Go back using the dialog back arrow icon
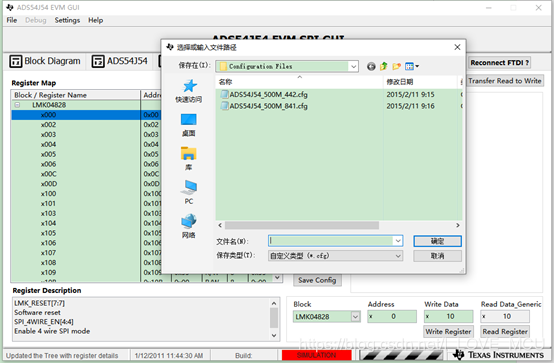This screenshot has height=363, width=554. pyautogui.click(x=371, y=66)
